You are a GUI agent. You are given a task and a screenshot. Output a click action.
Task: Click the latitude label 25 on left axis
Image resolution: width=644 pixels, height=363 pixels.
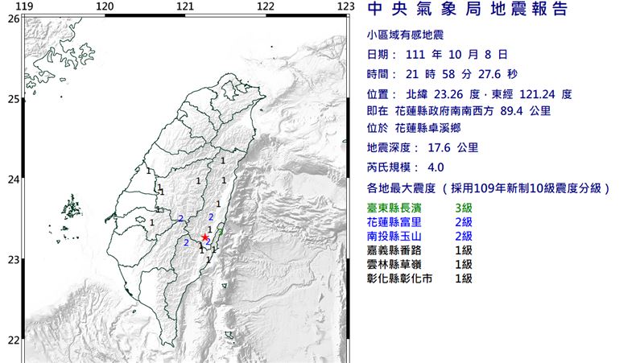click(14, 99)
